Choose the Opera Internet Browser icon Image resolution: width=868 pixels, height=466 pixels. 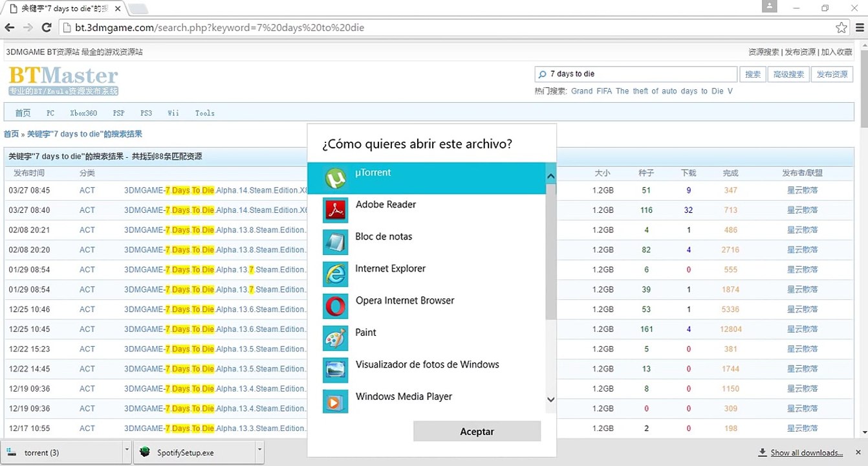[x=335, y=306]
